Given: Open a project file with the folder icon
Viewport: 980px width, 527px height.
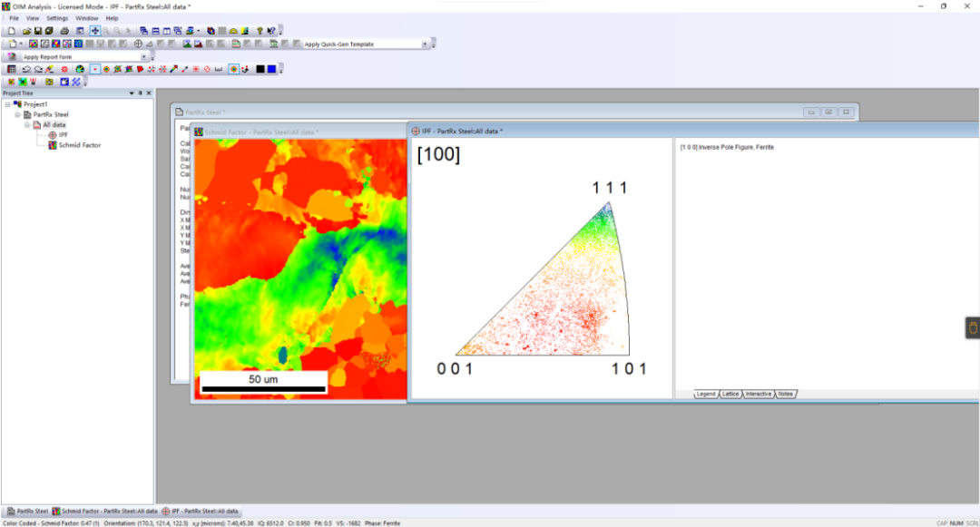Looking at the screenshot, I should (x=27, y=30).
